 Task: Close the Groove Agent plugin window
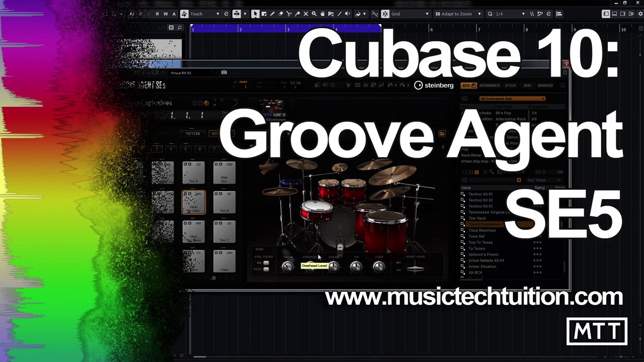(566, 64)
